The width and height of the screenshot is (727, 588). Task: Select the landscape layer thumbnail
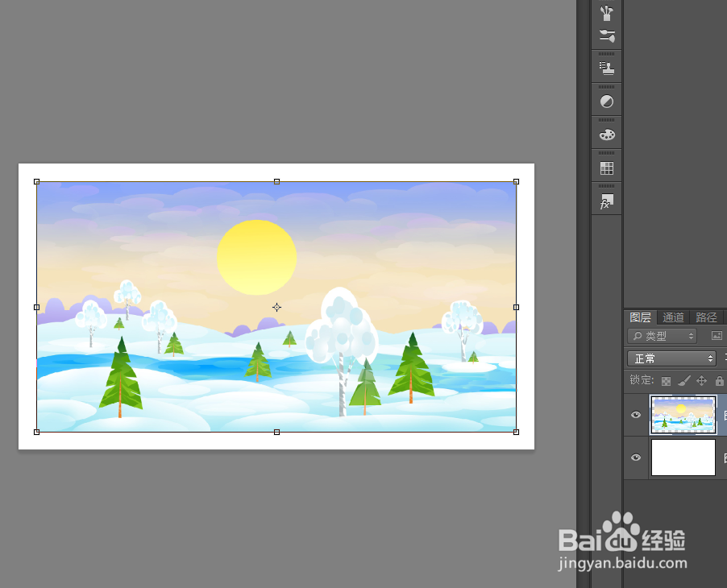coord(683,415)
